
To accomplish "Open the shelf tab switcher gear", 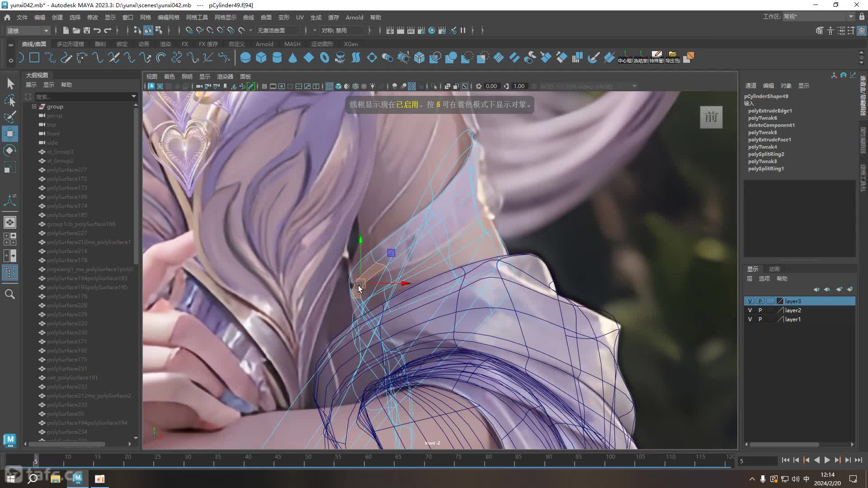I will coord(11,61).
